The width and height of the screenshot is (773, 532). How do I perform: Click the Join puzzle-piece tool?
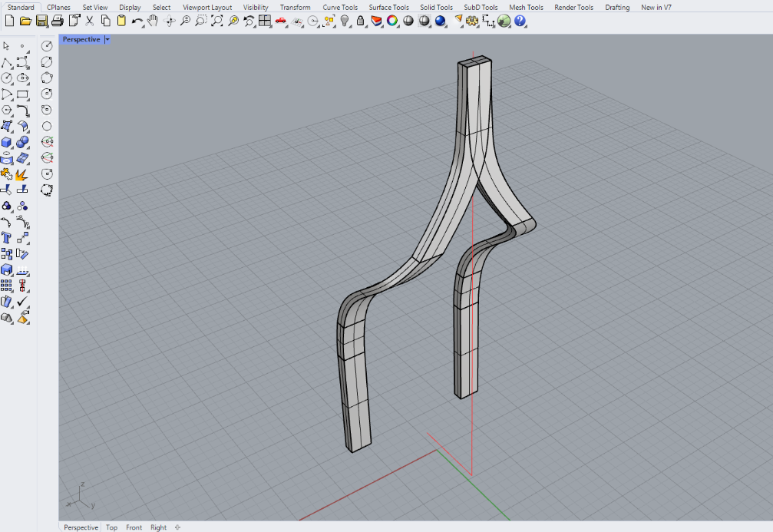click(6, 174)
